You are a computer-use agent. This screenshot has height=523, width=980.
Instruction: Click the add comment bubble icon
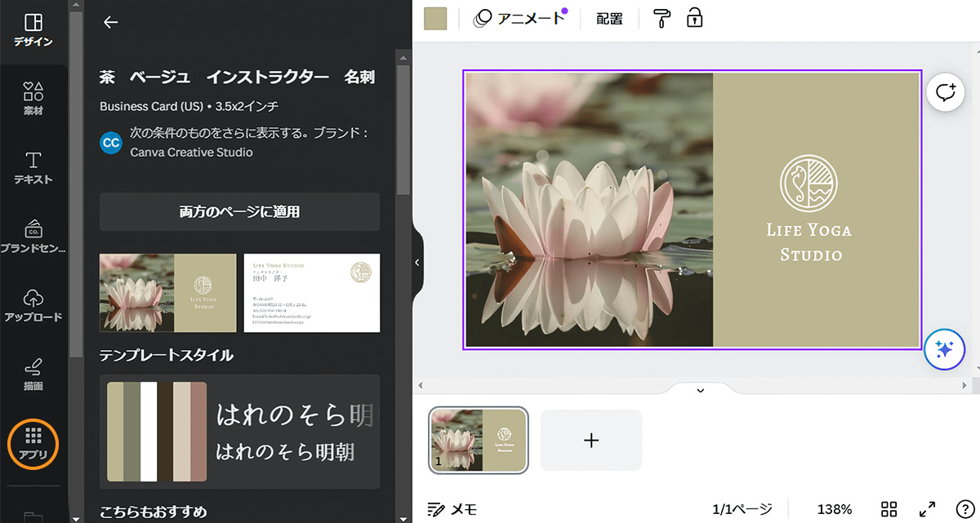pos(944,93)
